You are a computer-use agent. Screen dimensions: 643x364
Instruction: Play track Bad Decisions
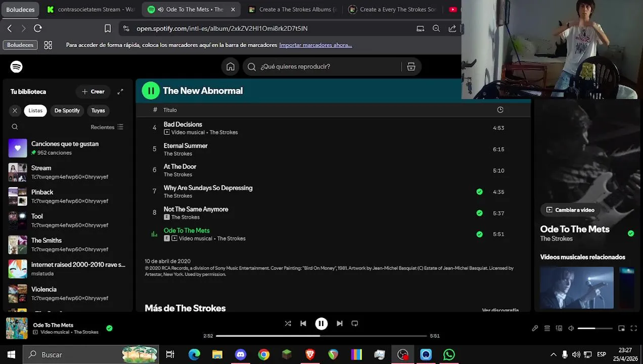334,128
